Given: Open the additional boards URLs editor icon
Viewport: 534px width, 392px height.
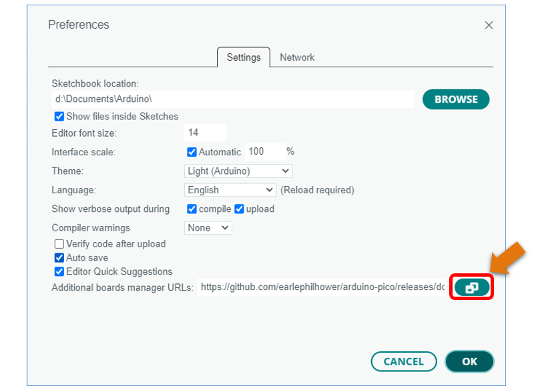Looking at the screenshot, I should point(472,287).
